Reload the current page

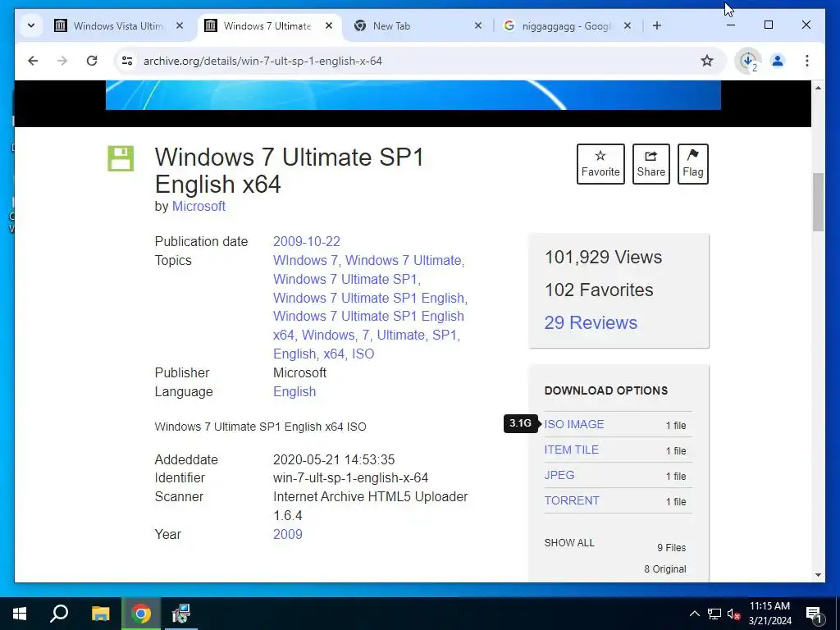(92, 61)
